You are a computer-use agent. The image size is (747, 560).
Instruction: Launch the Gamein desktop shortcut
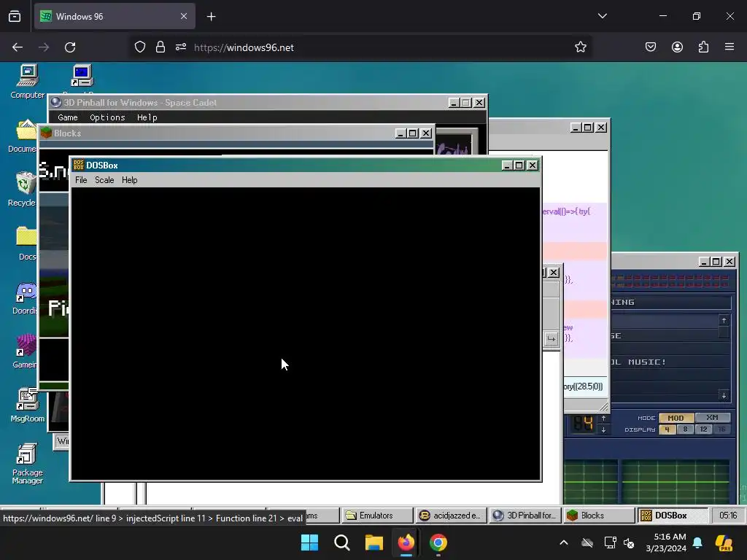point(26,351)
